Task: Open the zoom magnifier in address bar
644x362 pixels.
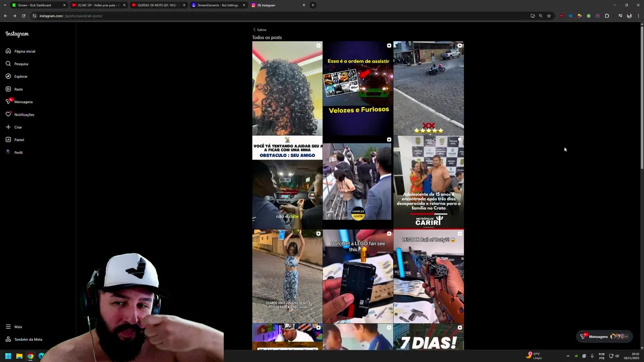Action: click(541, 16)
